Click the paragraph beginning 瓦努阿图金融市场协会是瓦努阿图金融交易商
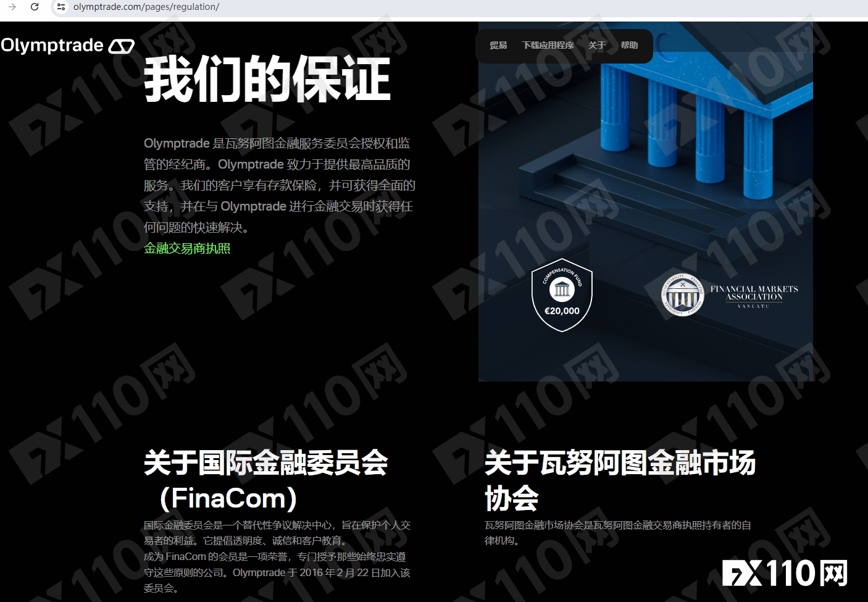The image size is (868, 602). [x=618, y=533]
